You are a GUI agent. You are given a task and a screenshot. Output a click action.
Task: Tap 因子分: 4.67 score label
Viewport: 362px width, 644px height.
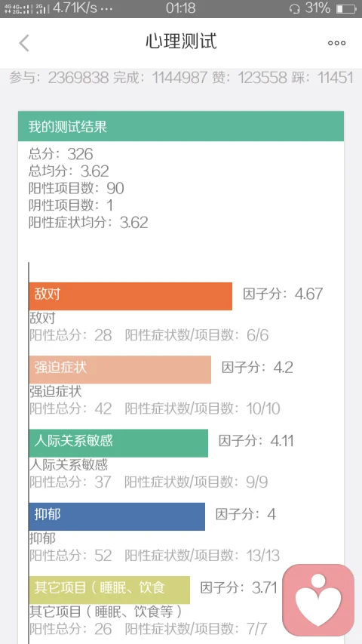283,294
